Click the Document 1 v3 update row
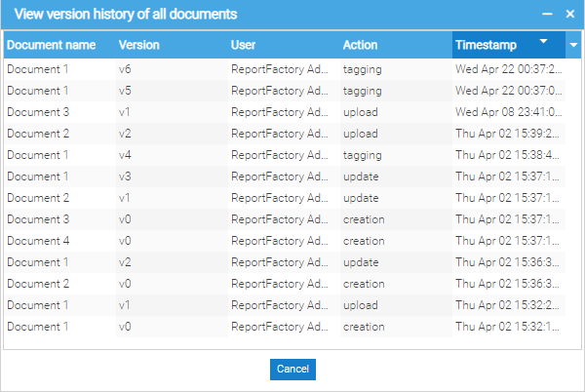This screenshot has height=392, width=585. 285,176
